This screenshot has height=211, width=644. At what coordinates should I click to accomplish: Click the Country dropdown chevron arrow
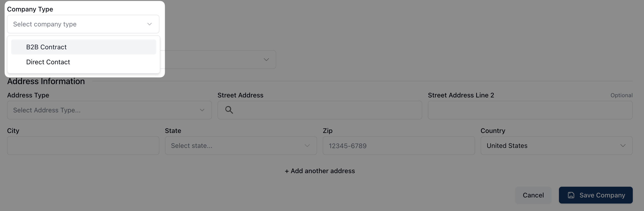pyautogui.click(x=623, y=146)
